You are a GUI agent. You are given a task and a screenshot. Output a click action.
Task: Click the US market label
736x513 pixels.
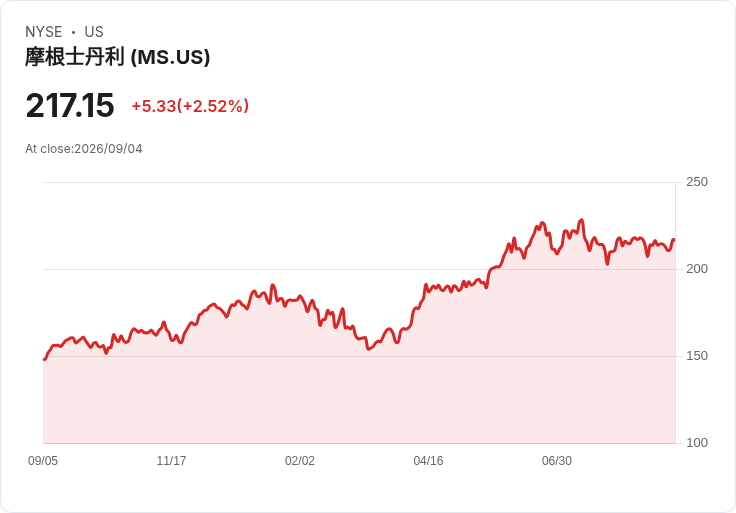[x=94, y=32]
